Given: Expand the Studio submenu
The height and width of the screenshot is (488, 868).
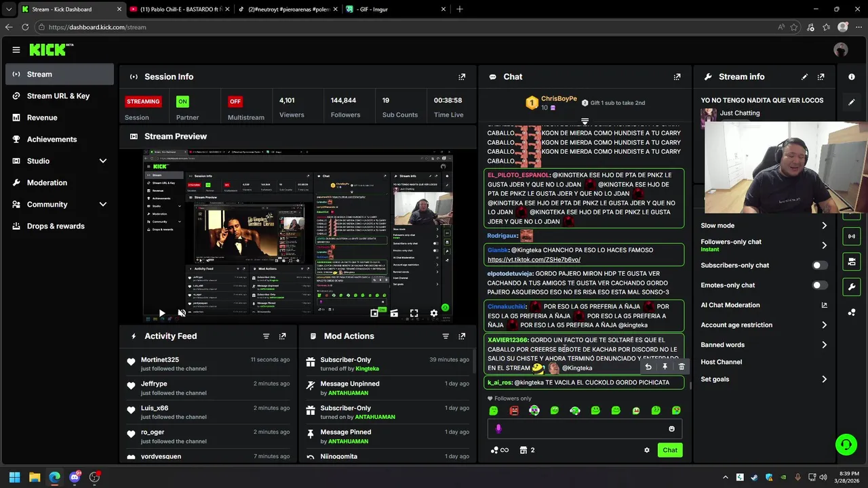Looking at the screenshot, I should tap(103, 161).
